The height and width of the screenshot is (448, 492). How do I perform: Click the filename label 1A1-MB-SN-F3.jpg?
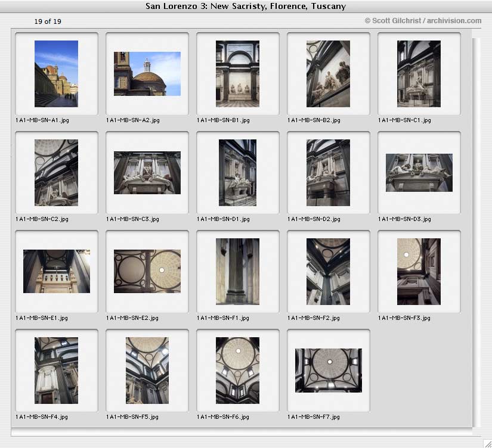pos(404,318)
